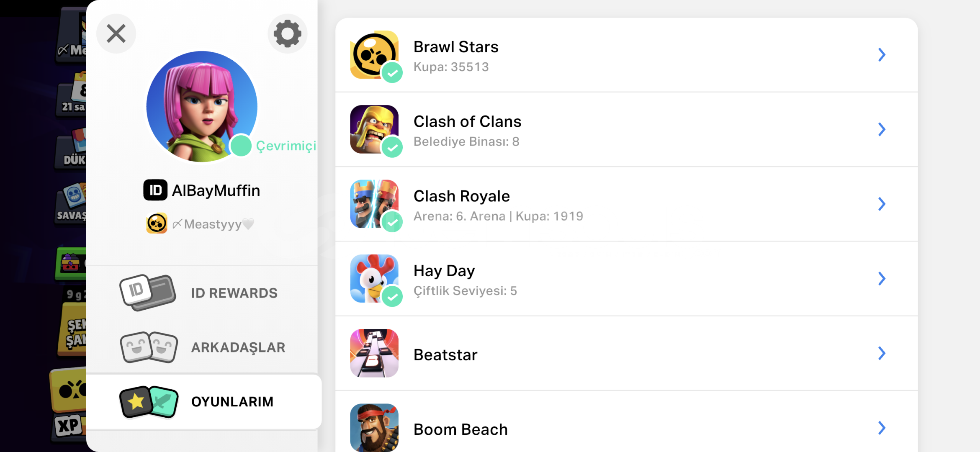The image size is (980, 452).
Task: Expand Hay Day row chevron
Action: (882, 278)
